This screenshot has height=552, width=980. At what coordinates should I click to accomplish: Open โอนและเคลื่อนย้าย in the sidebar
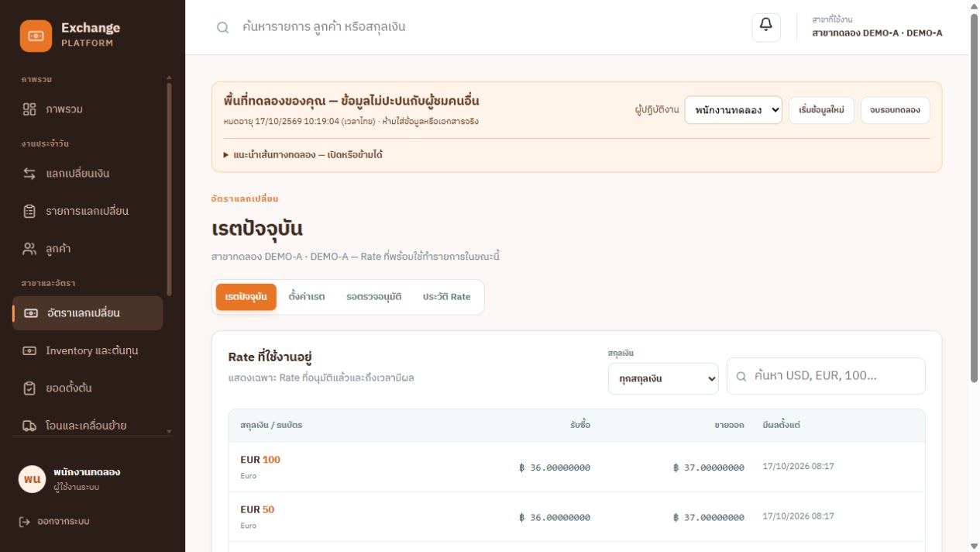(x=88, y=426)
